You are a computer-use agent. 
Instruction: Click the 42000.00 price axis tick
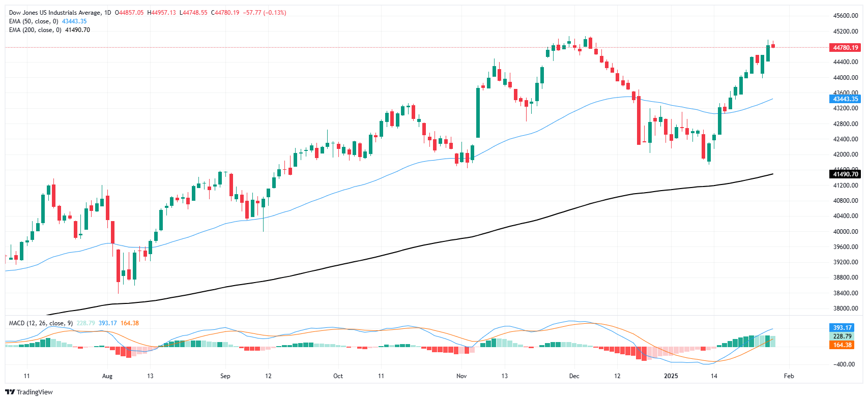(x=846, y=155)
